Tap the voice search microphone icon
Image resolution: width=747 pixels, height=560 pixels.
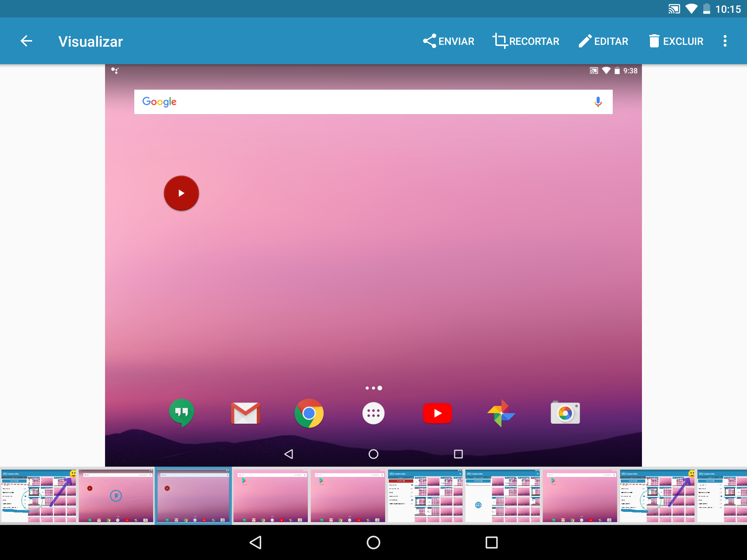[598, 102]
